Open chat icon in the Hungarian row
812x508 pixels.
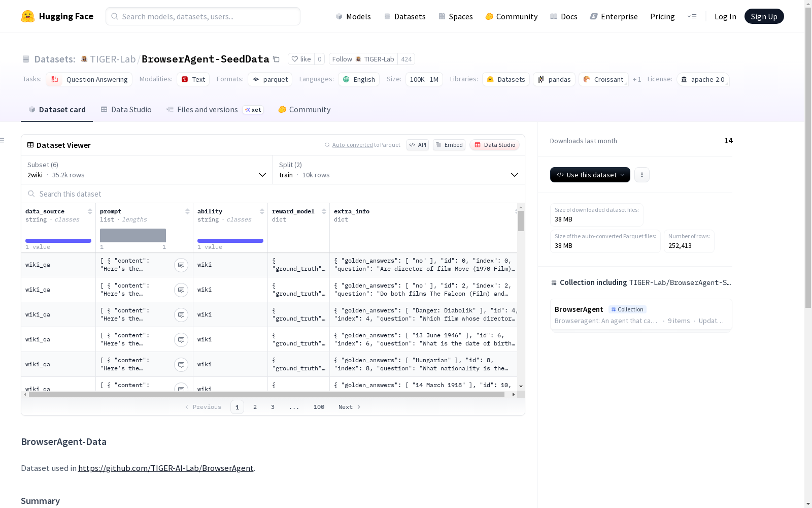pos(181,365)
